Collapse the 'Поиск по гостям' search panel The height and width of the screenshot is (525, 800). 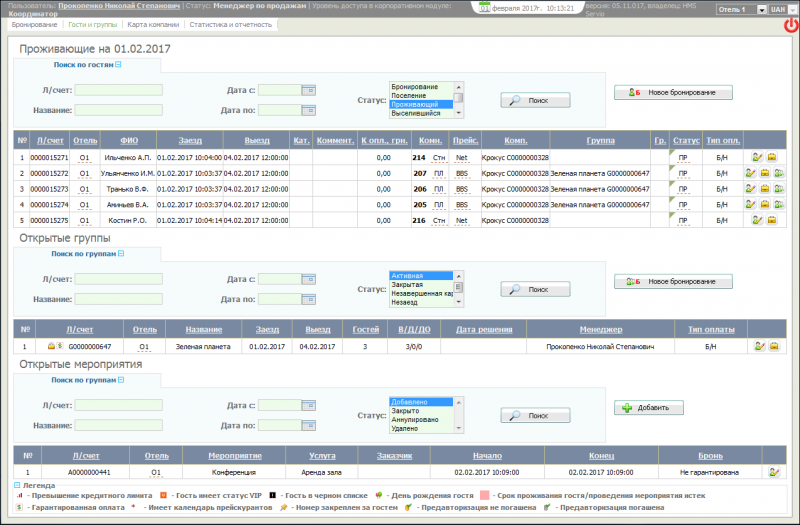pos(118,65)
